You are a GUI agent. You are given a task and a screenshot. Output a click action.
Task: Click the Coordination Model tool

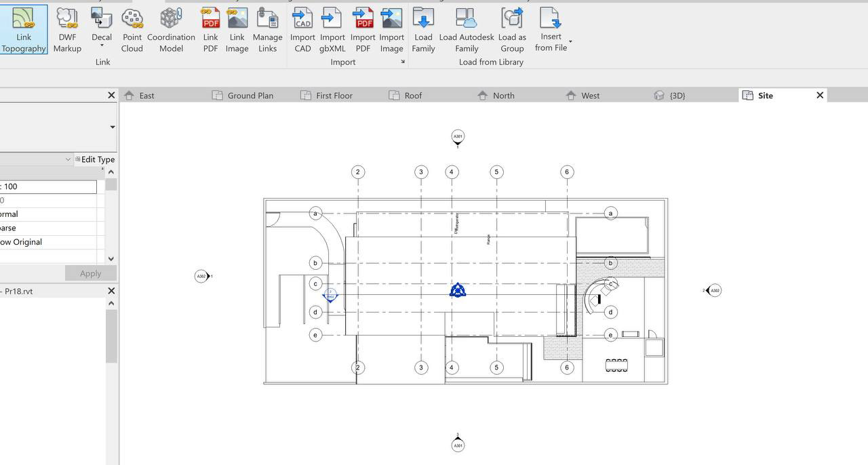[x=171, y=30]
